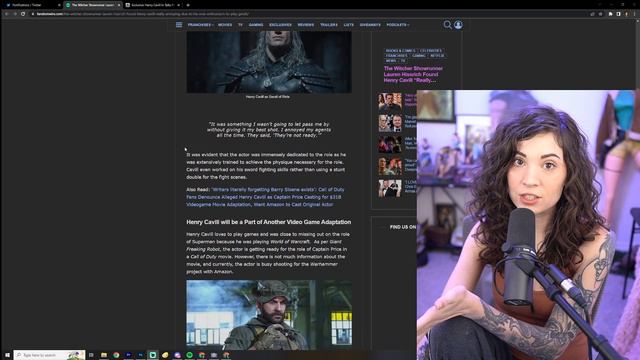The height and width of the screenshot is (360, 640).
Task: Open the yellow lemon taskbar app icon
Action: coord(165,355)
